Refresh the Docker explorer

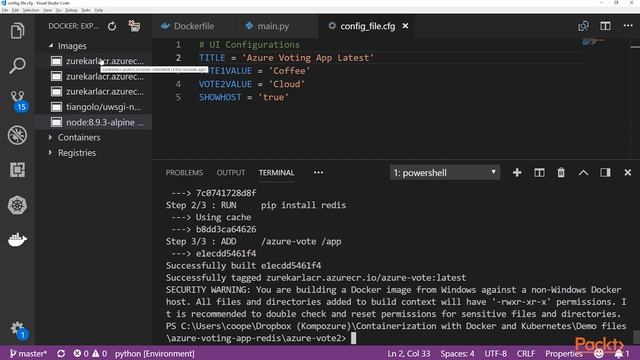pyautogui.click(x=112, y=26)
